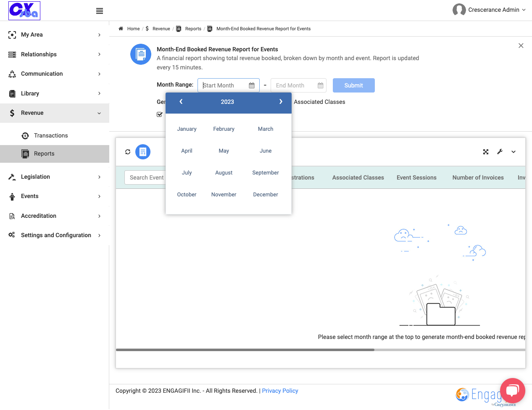The image size is (532, 410).
Task: Click the Transactions sub-item icon
Action: pyautogui.click(x=25, y=135)
